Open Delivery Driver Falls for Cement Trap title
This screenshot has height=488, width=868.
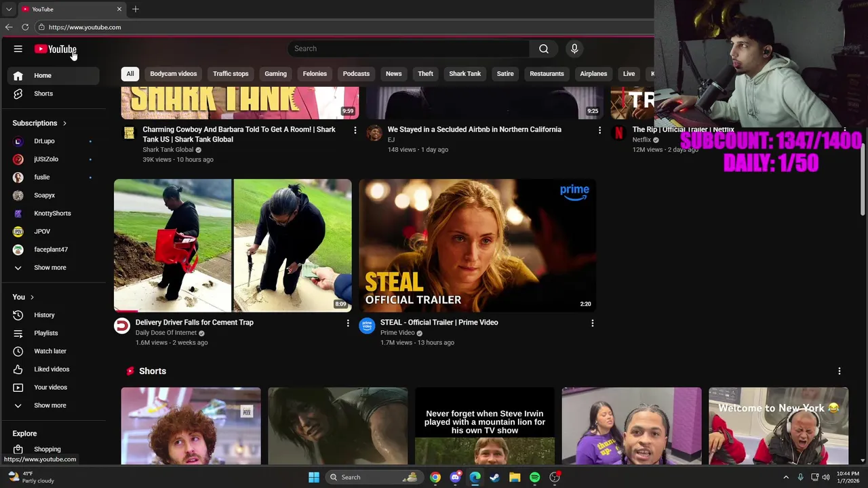tap(195, 323)
